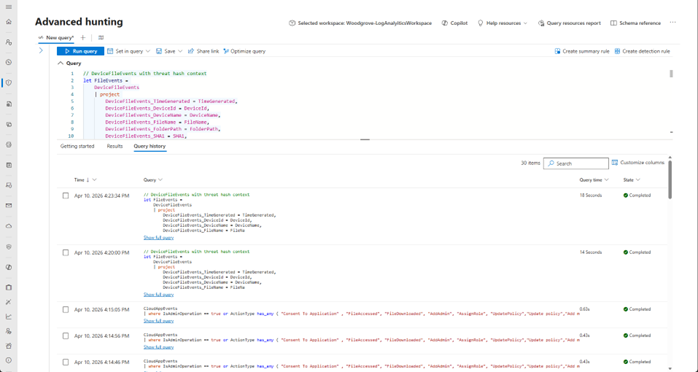Image resolution: width=698 pixels, height=372 pixels.
Task: Click Optimize query
Action: point(244,51)
